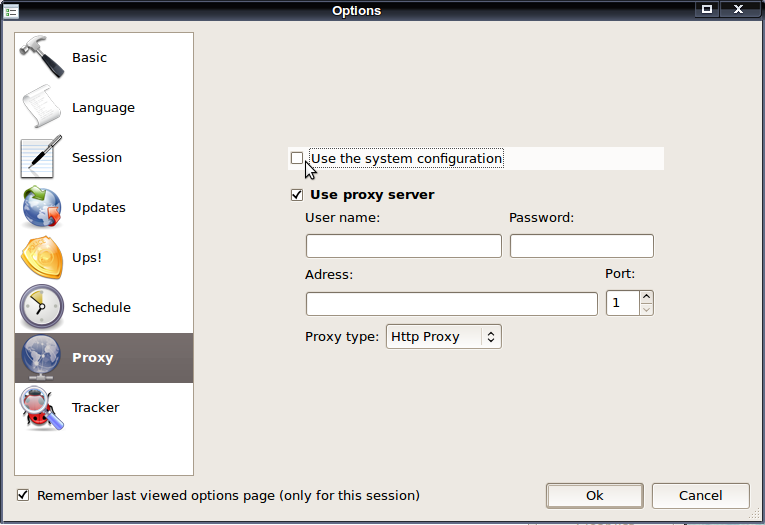Switch to the Basic page label
The width and height of the screenshot is (765, 525).
click(x=89, y=58)
